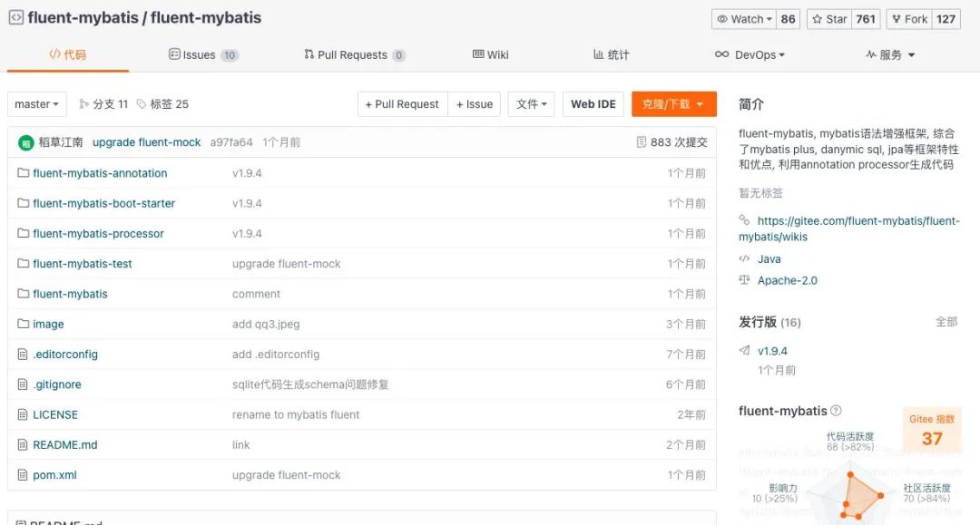The height and width of the screenshot is (525, 980).
Task: Click the Apache-2.0 license link
Action: (x=788, y=280)
